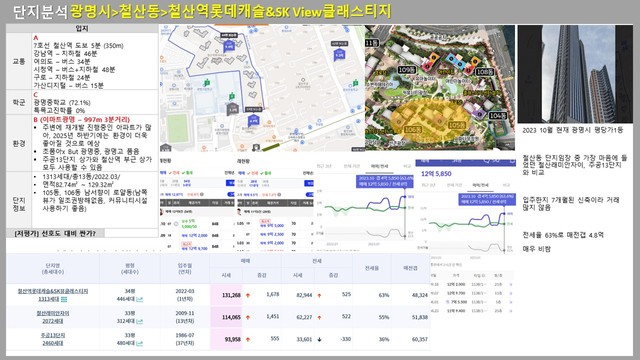640x360 pixels.
Task: Switch the blue toggle in second listing panel
Action: 310,194
